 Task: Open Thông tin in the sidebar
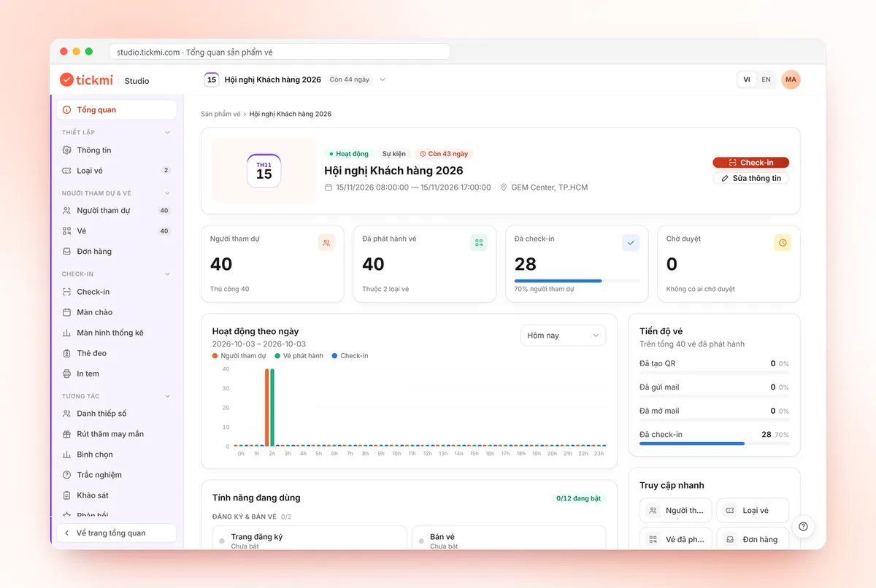pyautogui.click(x=117, y=150)
